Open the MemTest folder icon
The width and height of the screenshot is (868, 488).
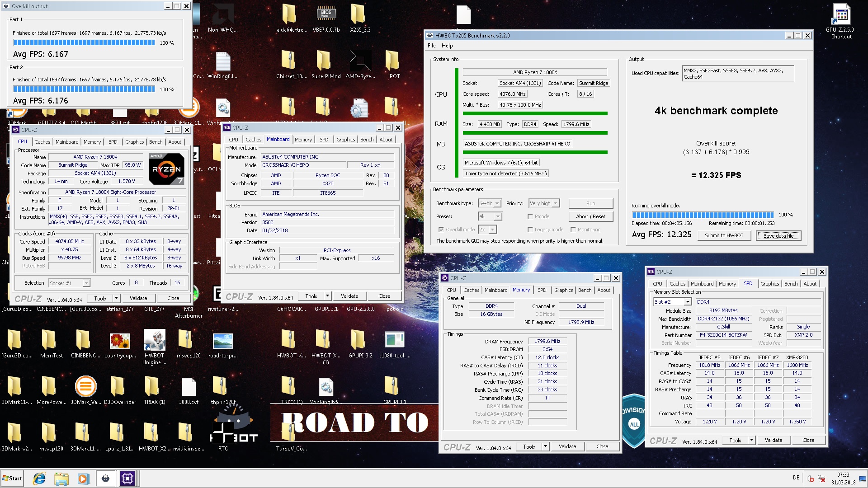[x=51, y=343]
